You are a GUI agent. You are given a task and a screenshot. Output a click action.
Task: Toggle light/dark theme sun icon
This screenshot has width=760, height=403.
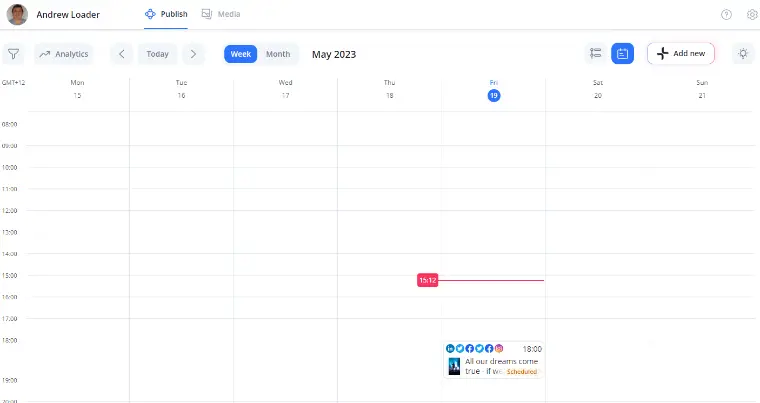(743, 54)
